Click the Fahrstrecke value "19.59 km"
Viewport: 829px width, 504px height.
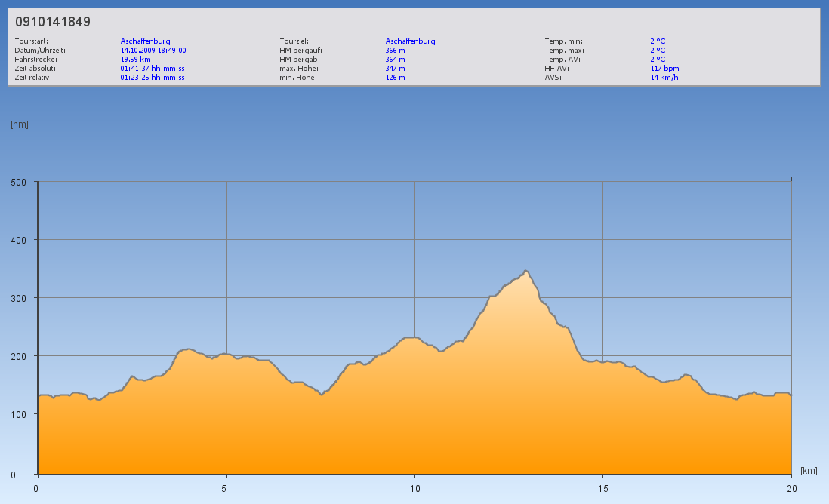click(136, 59)
